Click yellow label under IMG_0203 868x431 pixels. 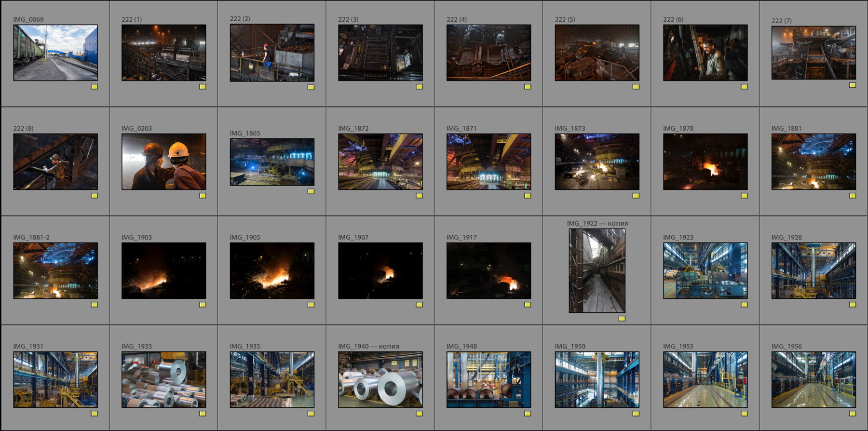203,196
